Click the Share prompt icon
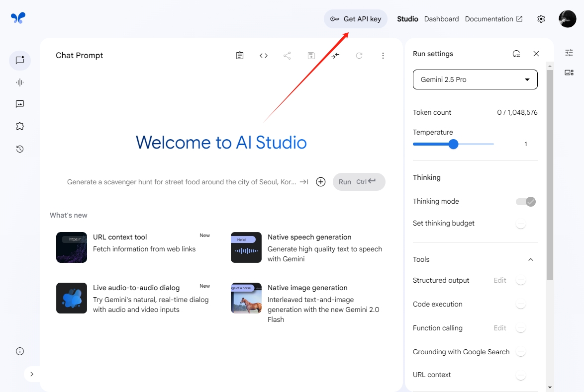 pyautogui.click(x=287, y=56)
